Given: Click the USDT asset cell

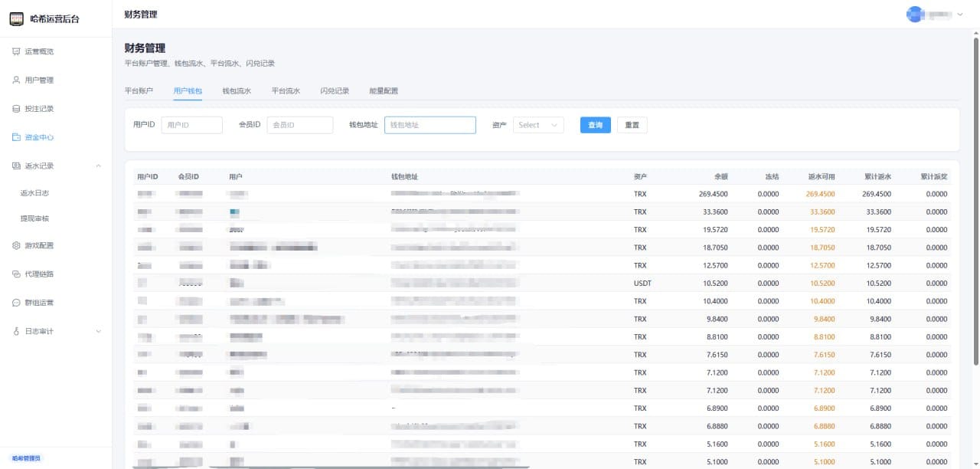Looking at the screenshot, I should [x=642, y=284].
